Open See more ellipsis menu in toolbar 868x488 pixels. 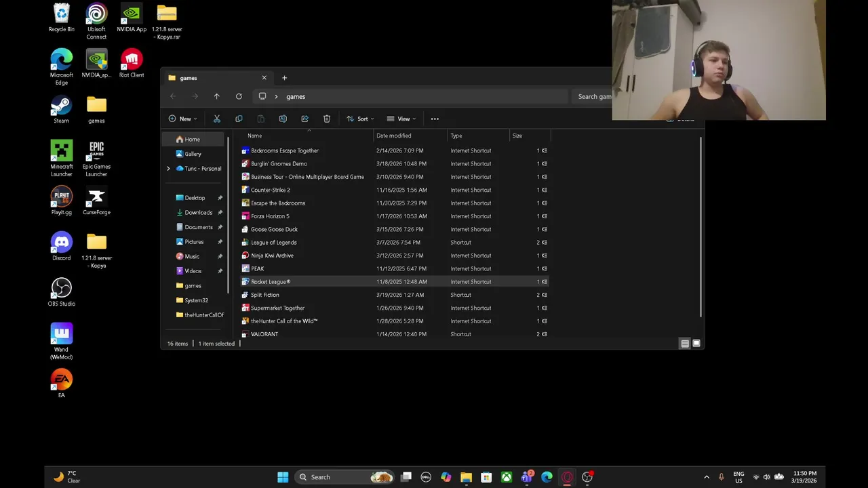435,119
